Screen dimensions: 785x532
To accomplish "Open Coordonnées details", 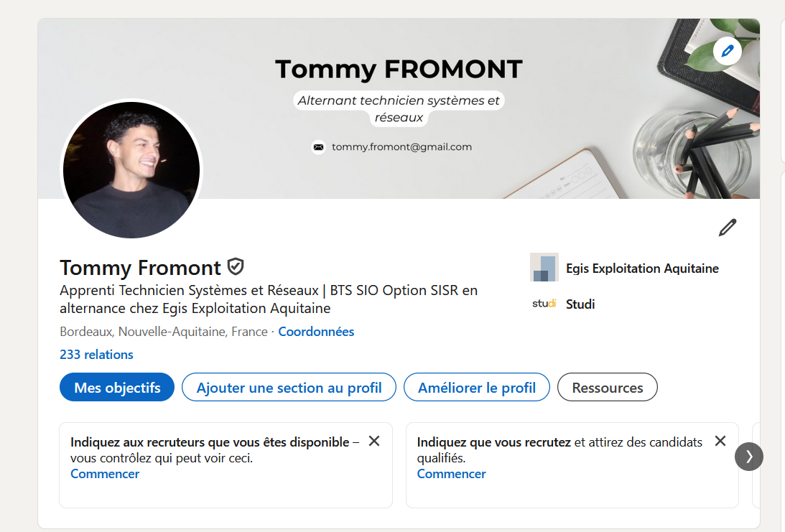I will pyautogui.click(x=316, y=331).
